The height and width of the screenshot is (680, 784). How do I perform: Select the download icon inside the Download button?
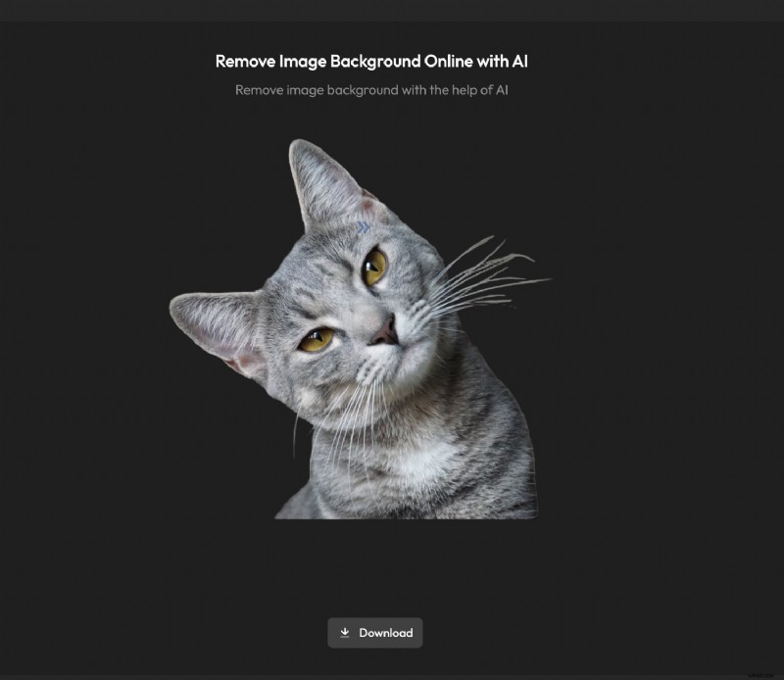tap(345, 632)
